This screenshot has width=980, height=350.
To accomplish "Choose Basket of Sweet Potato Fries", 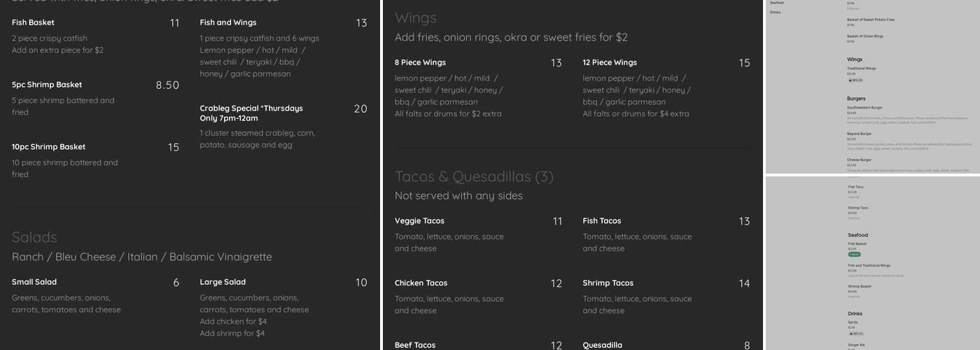I will (x=870, y=20).
